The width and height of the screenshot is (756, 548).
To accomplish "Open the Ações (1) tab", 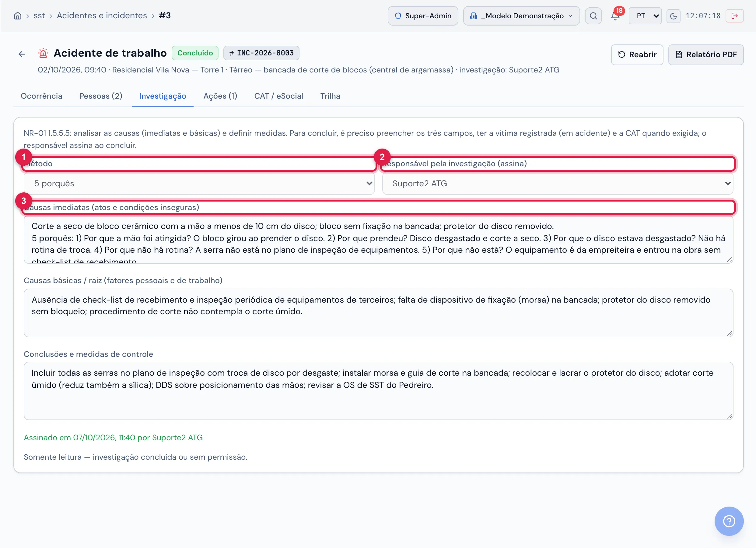I will click(x=220, y=96).
